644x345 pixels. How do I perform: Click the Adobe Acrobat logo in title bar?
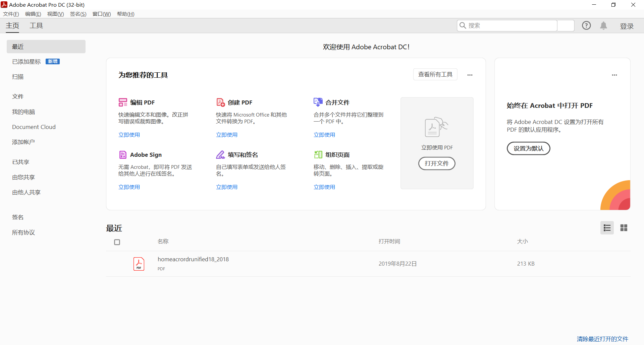point(4,5)
